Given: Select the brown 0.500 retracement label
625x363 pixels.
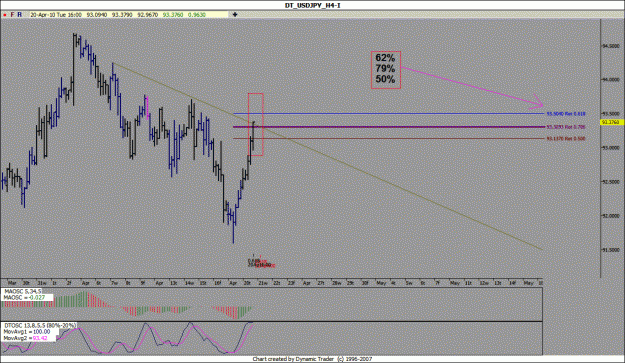Looking at the screenshot, I should [566, 139].
